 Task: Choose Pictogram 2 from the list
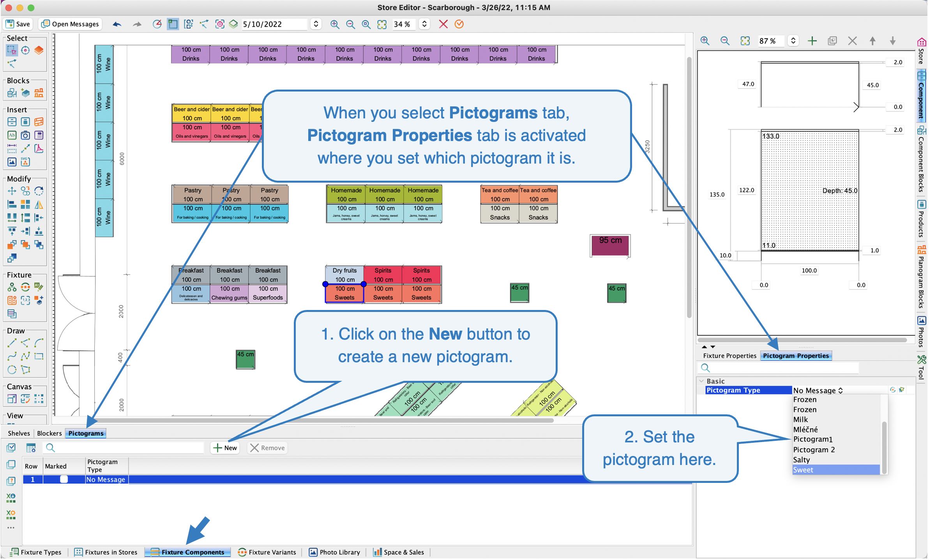pos(836,449)
